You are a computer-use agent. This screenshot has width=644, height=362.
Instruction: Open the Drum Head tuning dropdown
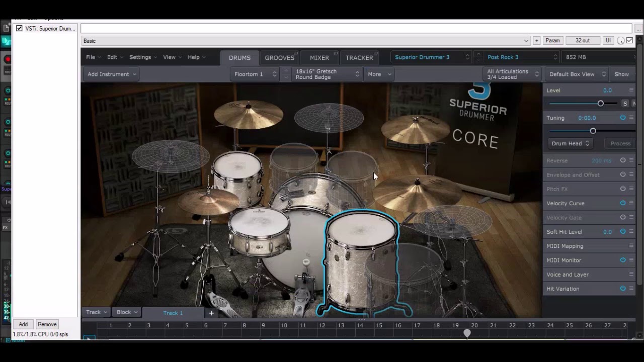[x=570, y=143]
